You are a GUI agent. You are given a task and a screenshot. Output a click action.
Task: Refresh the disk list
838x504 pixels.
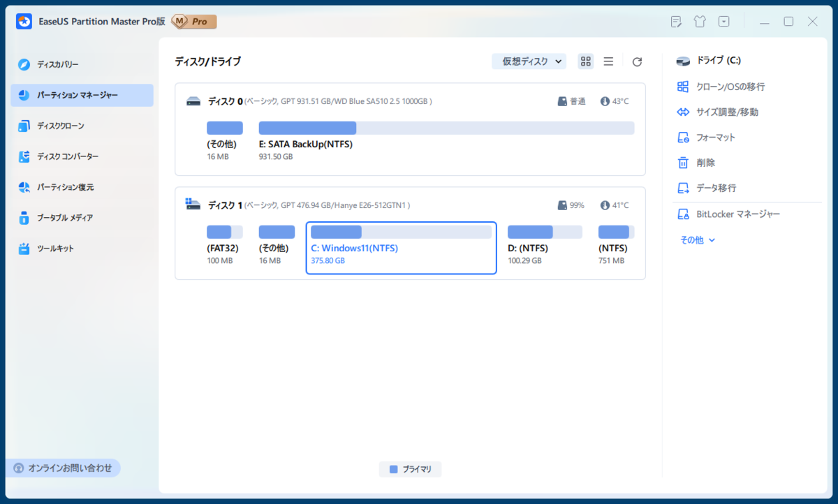click(x=637, y=62)
